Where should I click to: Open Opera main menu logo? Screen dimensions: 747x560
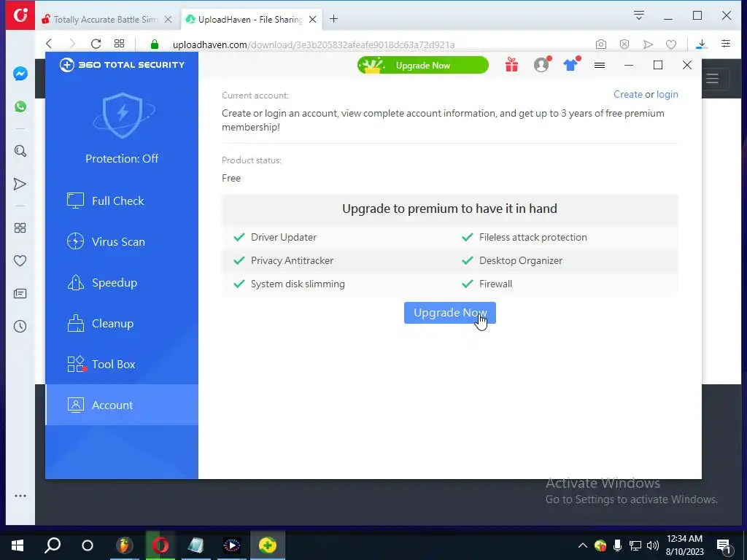pos(20,16)
